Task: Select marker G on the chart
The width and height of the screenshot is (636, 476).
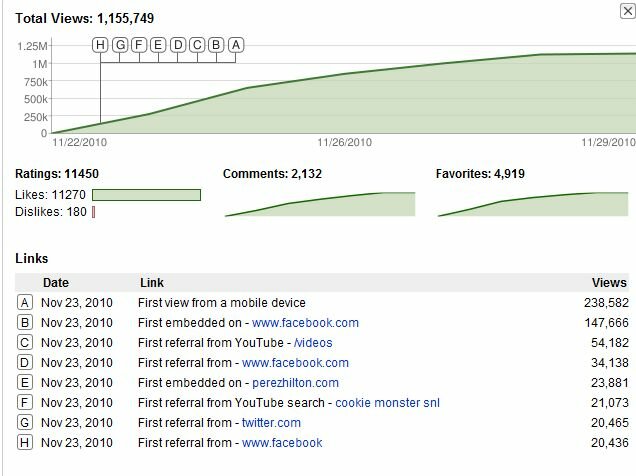Action: [120, 45]
